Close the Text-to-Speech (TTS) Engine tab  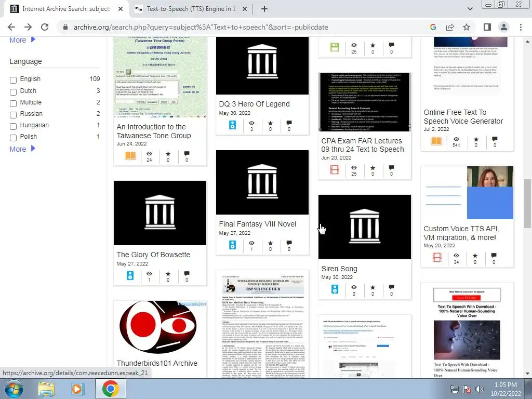(x=244, y=9)
